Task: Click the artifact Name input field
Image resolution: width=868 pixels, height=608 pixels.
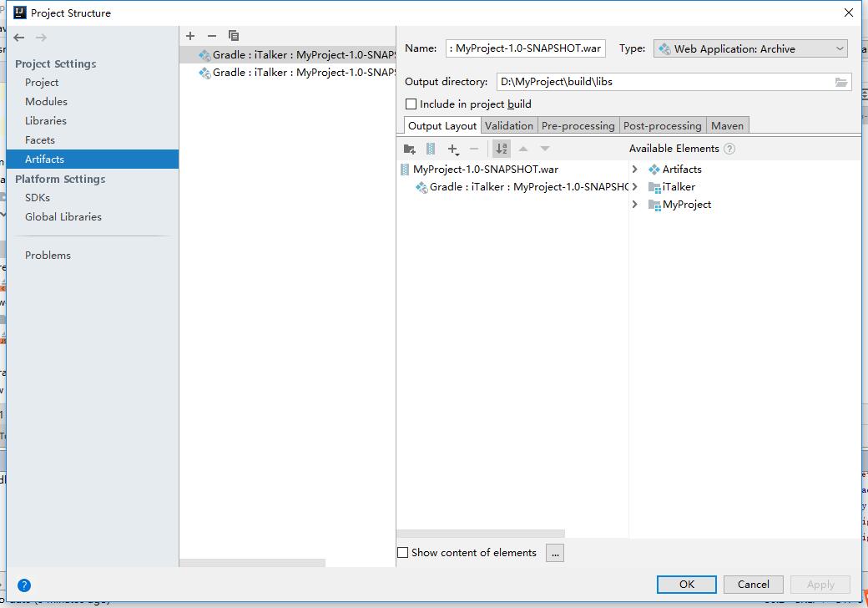Action: coord(525,48)
